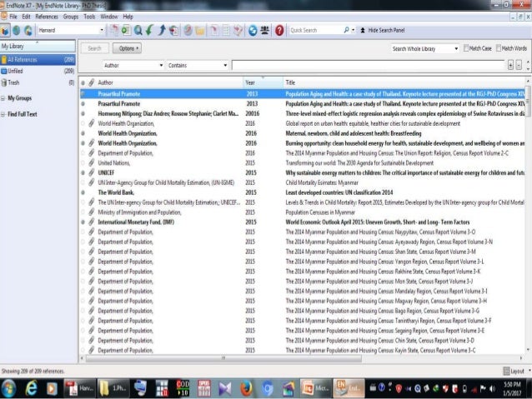The image size is (532, 399).
Task: Click the paperclip attachment column header icon
Action: (x=91, y=82)
